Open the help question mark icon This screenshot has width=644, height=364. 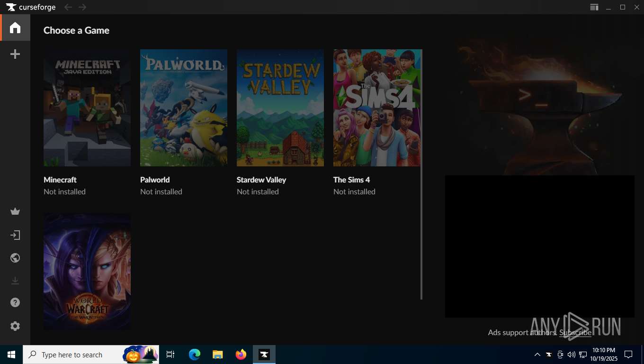[15, 302]
